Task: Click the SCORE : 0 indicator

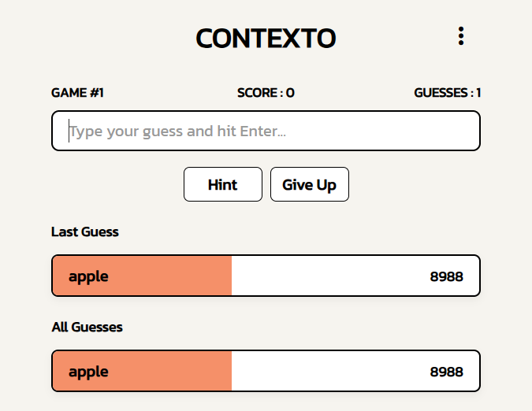Action: [x=266, y=92]
